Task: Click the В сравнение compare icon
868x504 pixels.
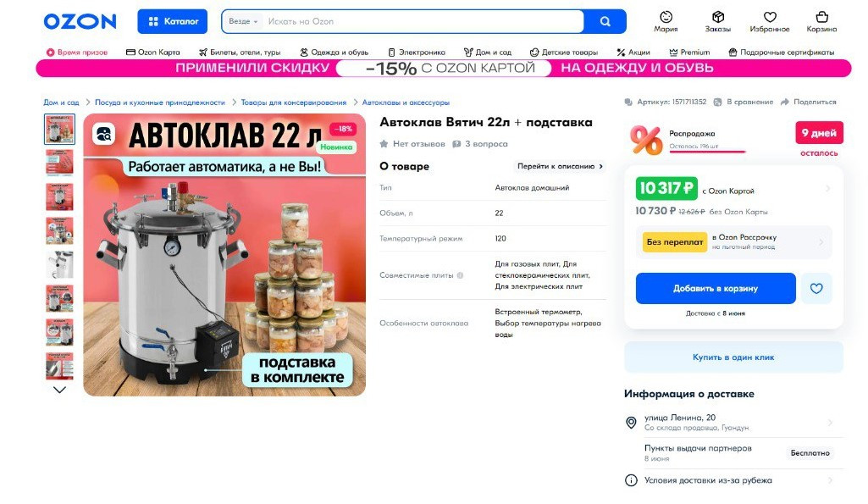Action: (x=717, y=102)
